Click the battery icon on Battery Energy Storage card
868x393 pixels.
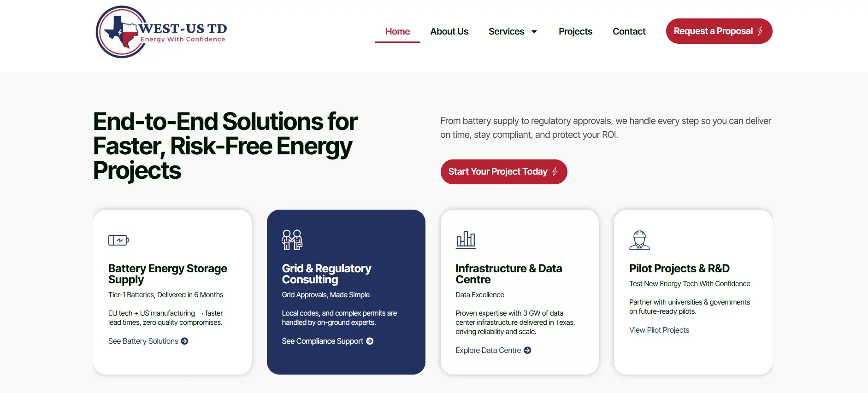(118, 240)
